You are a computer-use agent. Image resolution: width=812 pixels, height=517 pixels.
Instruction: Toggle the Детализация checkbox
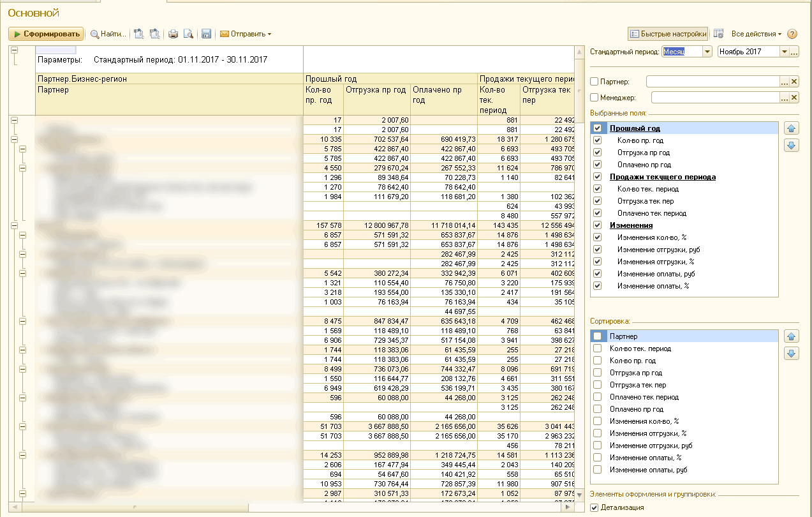pyautogui.click(x=594, y=507)
